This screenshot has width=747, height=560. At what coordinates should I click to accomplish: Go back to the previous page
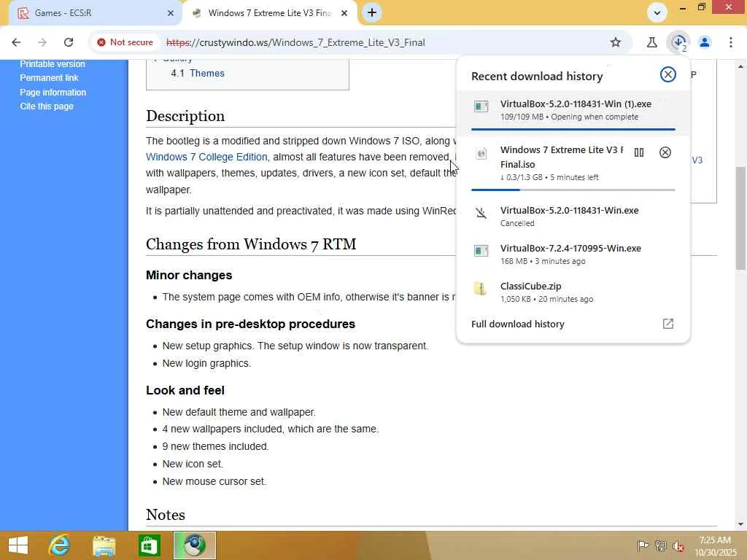[16, 42]
